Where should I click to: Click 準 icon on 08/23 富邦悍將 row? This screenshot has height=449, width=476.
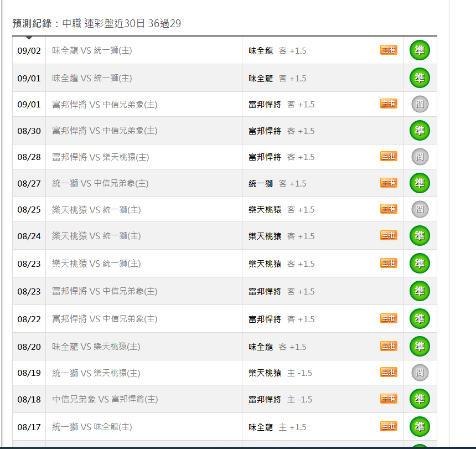(x=420, y=291)
